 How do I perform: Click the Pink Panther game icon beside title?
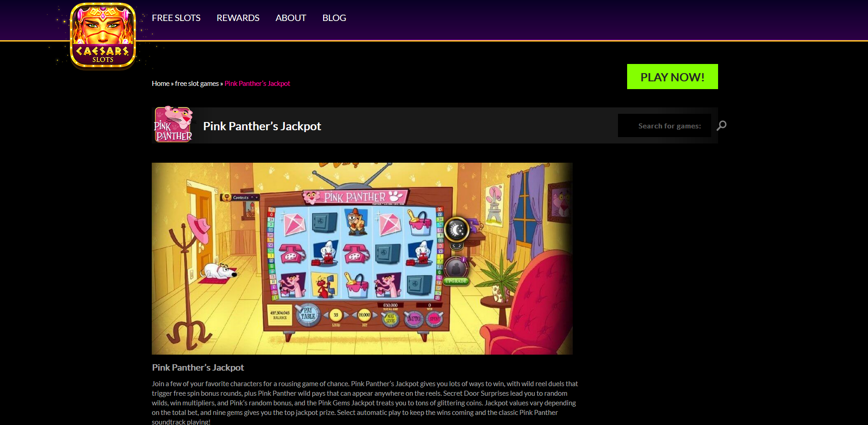click(173, 124)
